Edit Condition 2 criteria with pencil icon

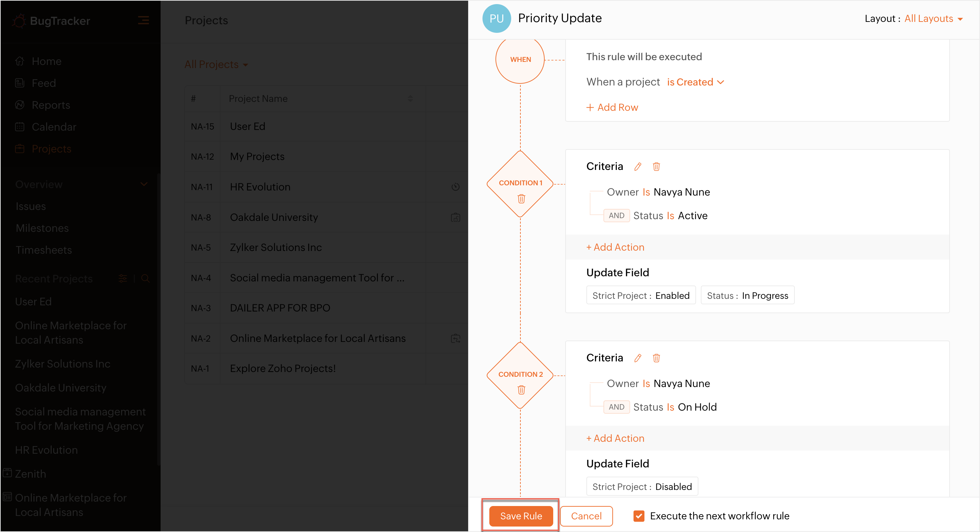pos(638,358)
